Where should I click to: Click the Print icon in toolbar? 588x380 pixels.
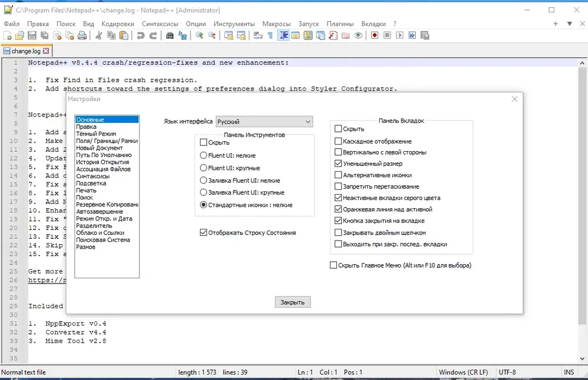pos(82,36)
